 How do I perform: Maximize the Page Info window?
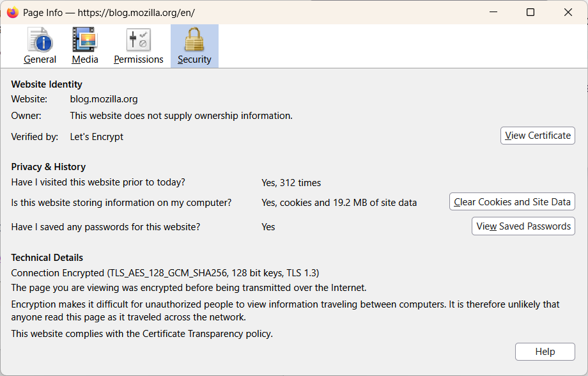(530, 12)
